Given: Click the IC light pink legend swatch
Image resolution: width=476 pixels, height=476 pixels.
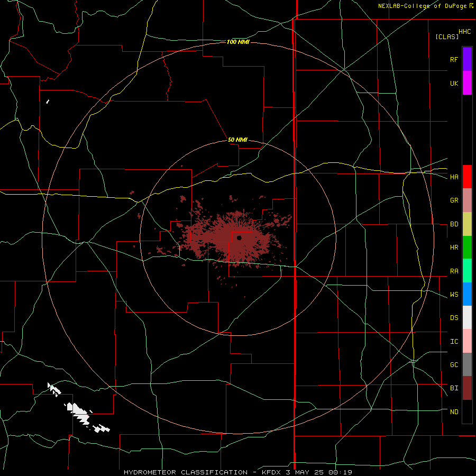Looking at the screenshot, I should coord(467,341).
